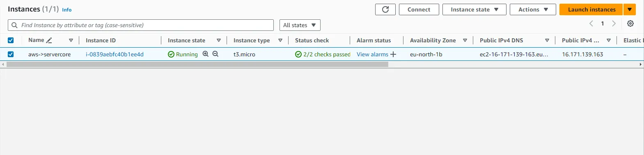Toggle the select-all header checkbox
644x155 pixels.
pyautogui.click(x=11, y=40)
